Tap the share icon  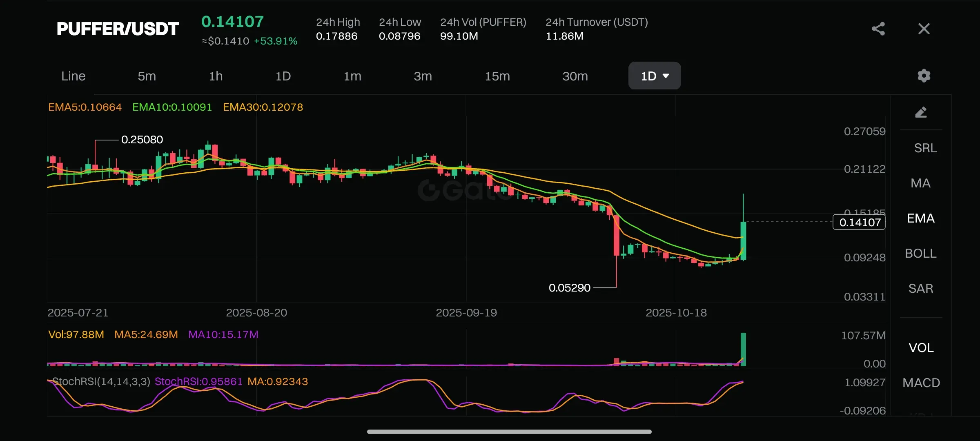(x=878, y=29)
